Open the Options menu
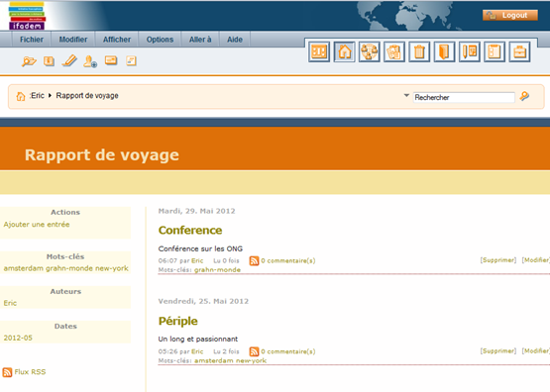 160,40
